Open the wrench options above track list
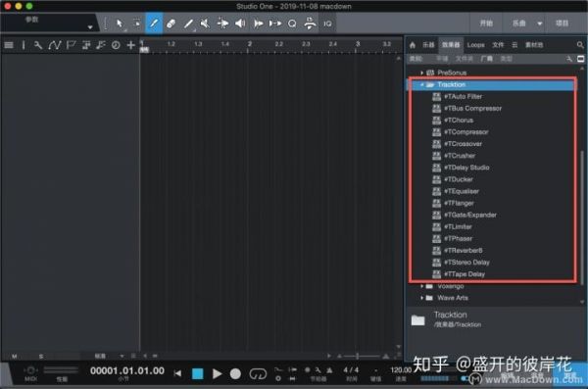Viewport: 588px width, 389px height. (38, 45)
